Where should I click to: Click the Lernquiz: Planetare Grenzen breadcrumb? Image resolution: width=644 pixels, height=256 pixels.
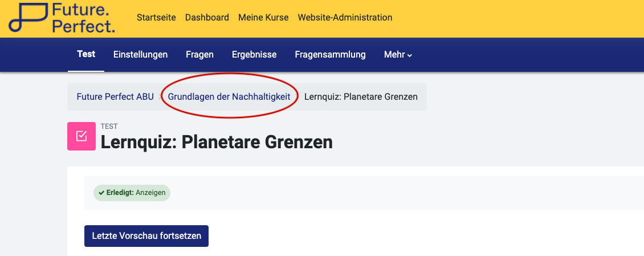point(361,97)
